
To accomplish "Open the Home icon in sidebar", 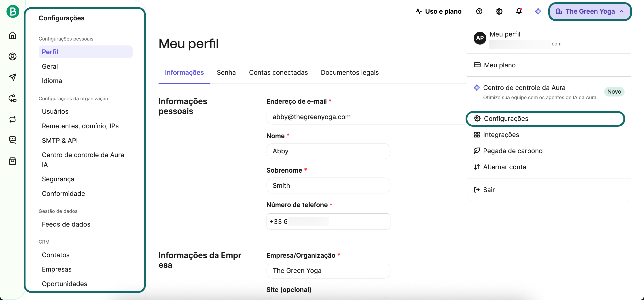I will tap(13, 36).
